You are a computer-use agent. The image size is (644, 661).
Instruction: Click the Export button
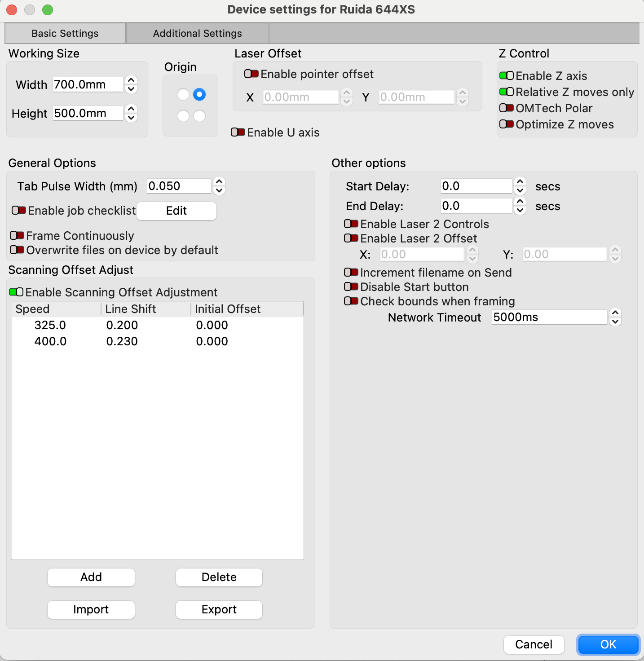tap(219, 609)
